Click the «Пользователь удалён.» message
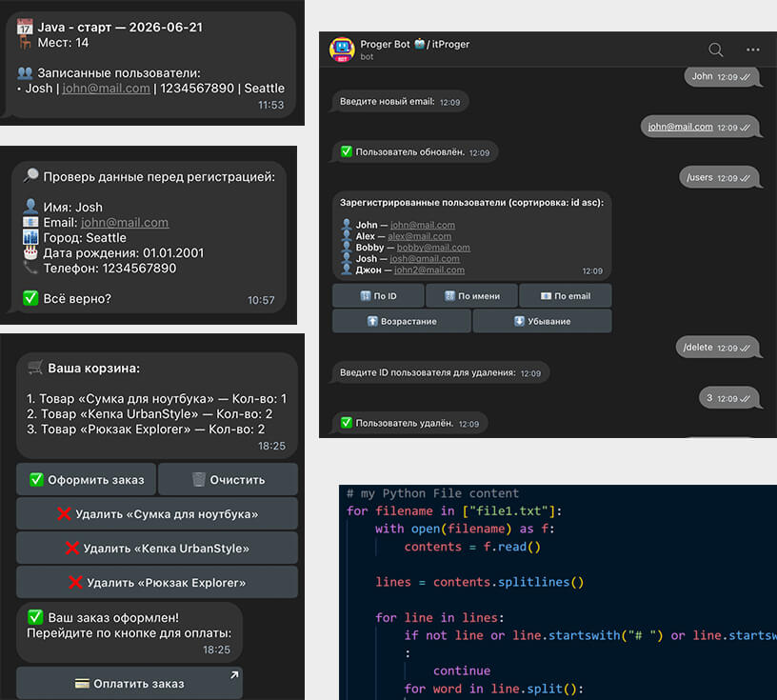Viewport: 777px width, 700px height. (x=409, y=424)
